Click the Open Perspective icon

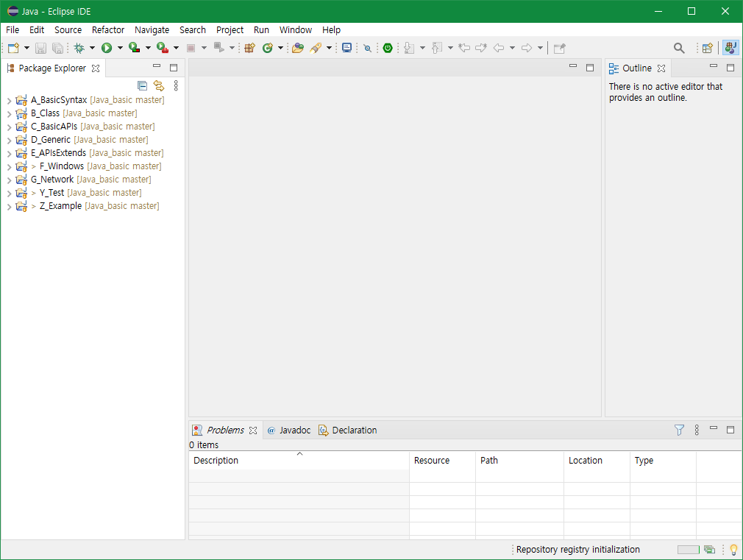tap(708, 48)
